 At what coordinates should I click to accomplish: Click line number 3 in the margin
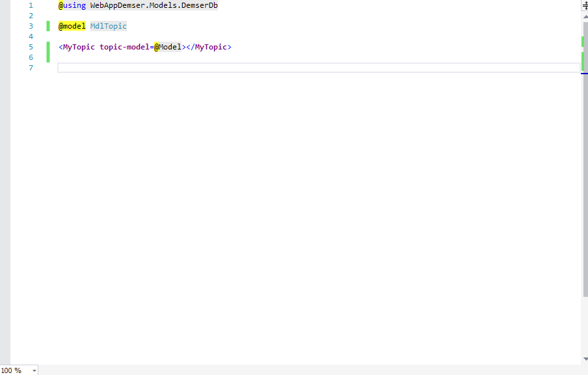tap(31, 26)
